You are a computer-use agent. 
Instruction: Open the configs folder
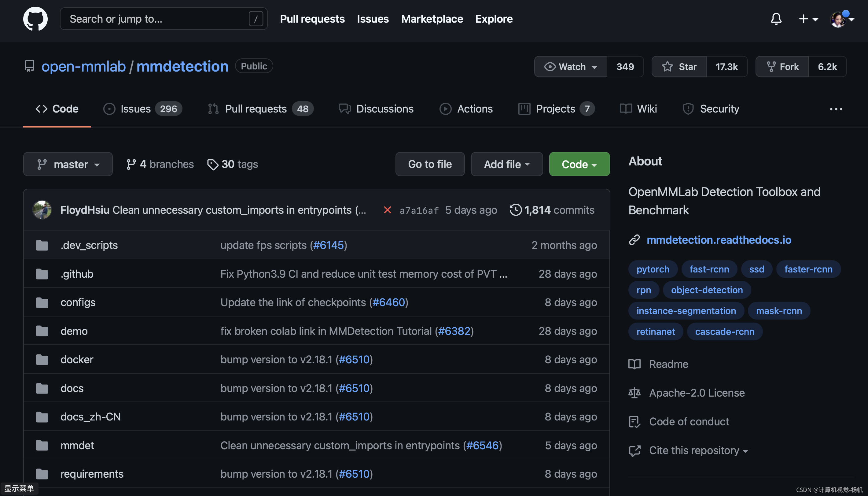point(78,302)
